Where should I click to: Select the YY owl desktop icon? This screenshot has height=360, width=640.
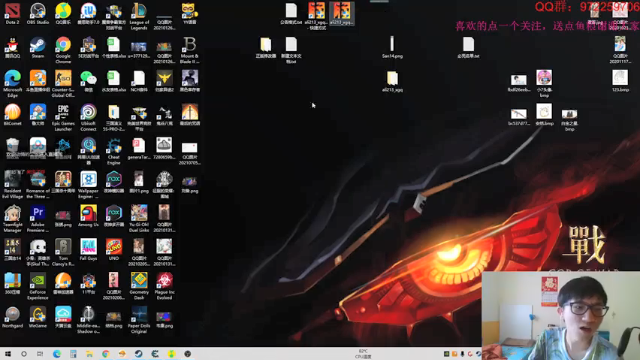click(x=189, y=13)
